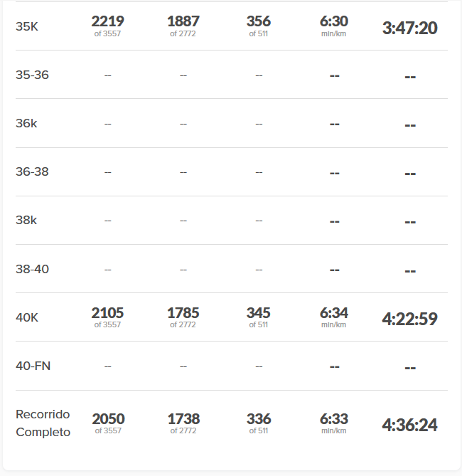The height and width of the screenshot is (476, 462).
Task: Click the 40-FN segment label
Action: click(x=33, y=366)
